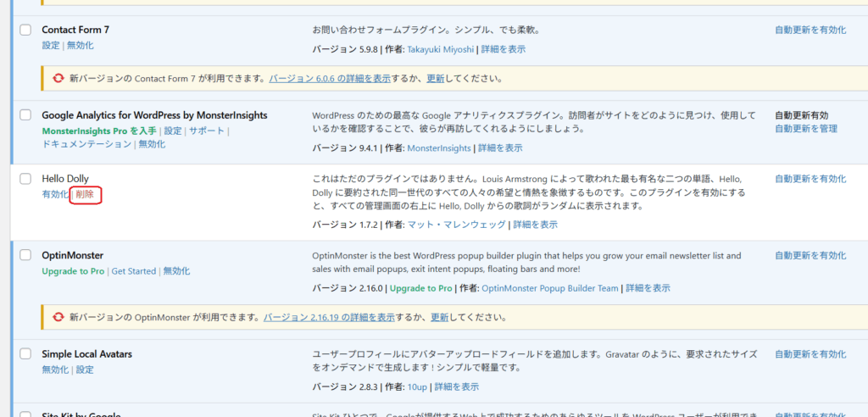The width and height of the screenshot is (868, 417).
Task: Click 無効化 under Simple Local Avatars
Action: click(55, 370)
